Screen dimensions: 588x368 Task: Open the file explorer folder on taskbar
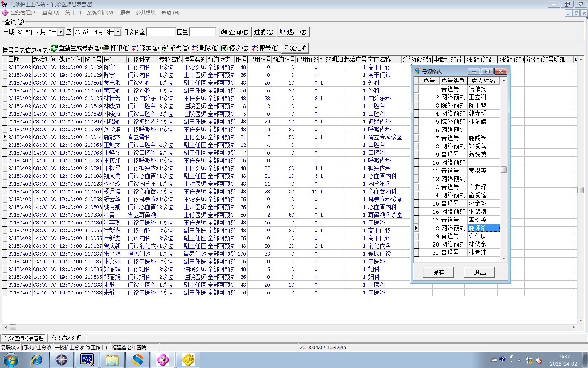pyautogui.click(x=112, y=360)
